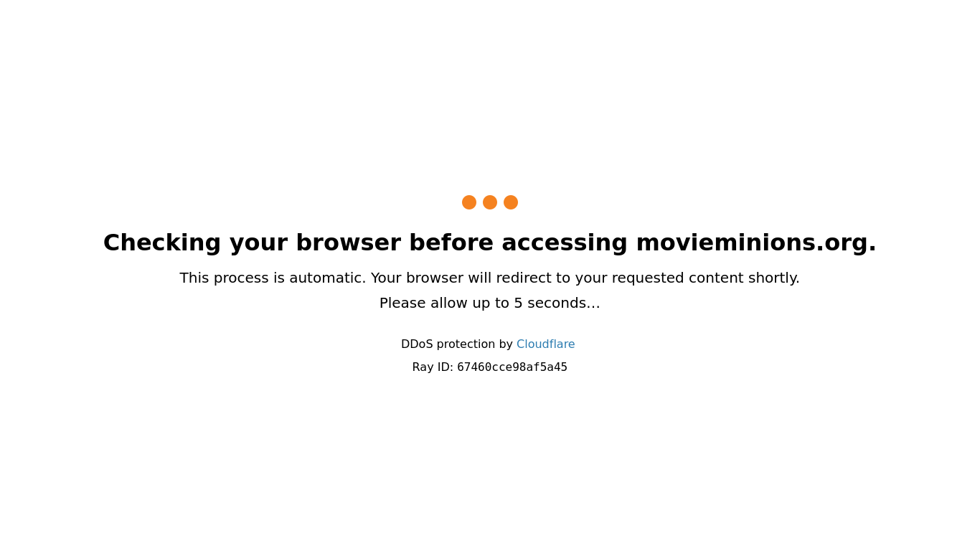This screenshot has height=551, width=980.
Task: Click the last orange loading dot
Action: click(511, 202)
